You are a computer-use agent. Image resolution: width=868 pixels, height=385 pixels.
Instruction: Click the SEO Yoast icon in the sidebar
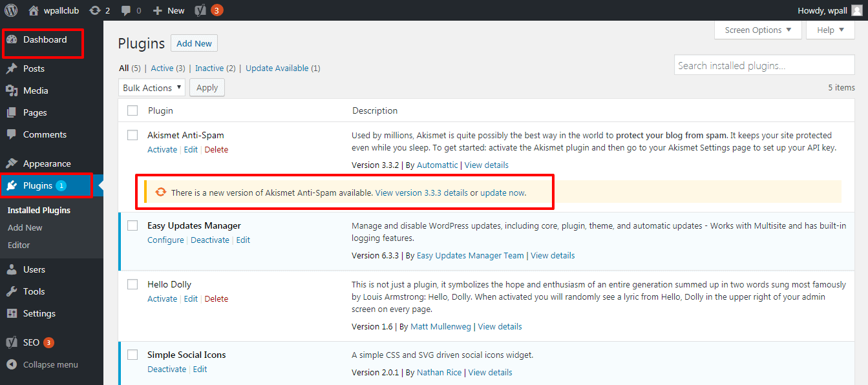[x=12, y=342]
